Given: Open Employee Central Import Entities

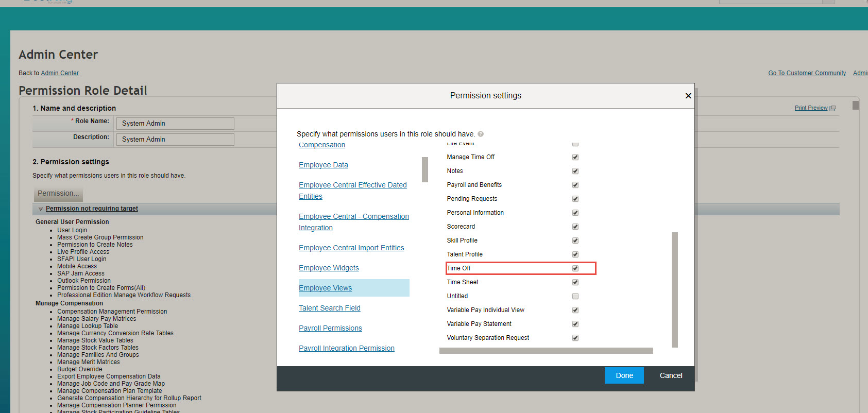Looking at the screenshot, I should pyautogui.click(x=351, y=248).
